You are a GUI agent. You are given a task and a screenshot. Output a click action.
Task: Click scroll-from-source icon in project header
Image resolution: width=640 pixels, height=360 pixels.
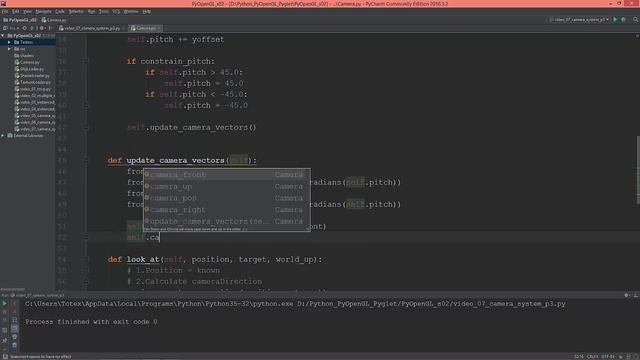[x=24, y=28]
